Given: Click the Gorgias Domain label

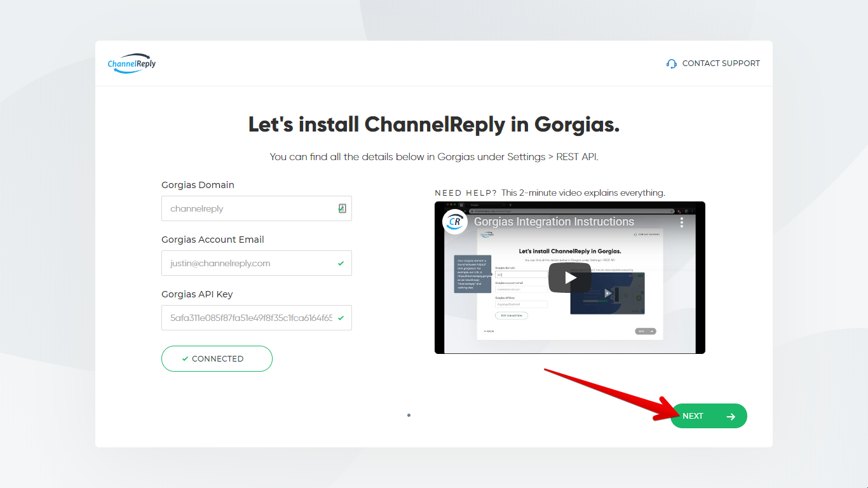Looking at the screenshot, I should [198, 185].
